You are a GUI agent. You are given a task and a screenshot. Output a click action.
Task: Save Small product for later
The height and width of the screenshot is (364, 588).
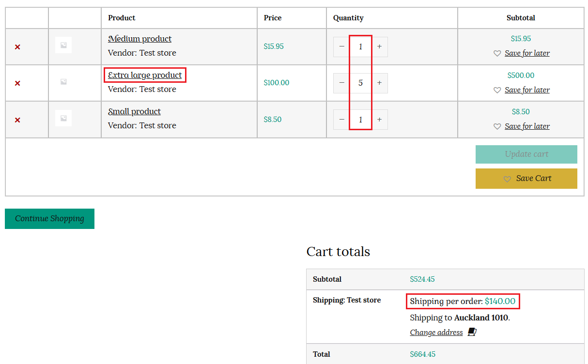coord(527,126)
